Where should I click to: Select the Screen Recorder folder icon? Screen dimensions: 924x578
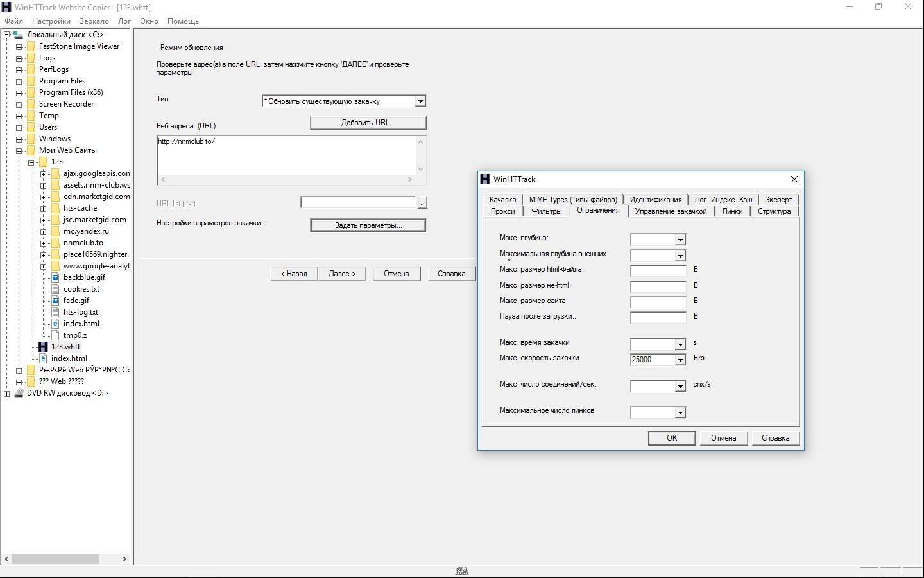coord(31,104)
